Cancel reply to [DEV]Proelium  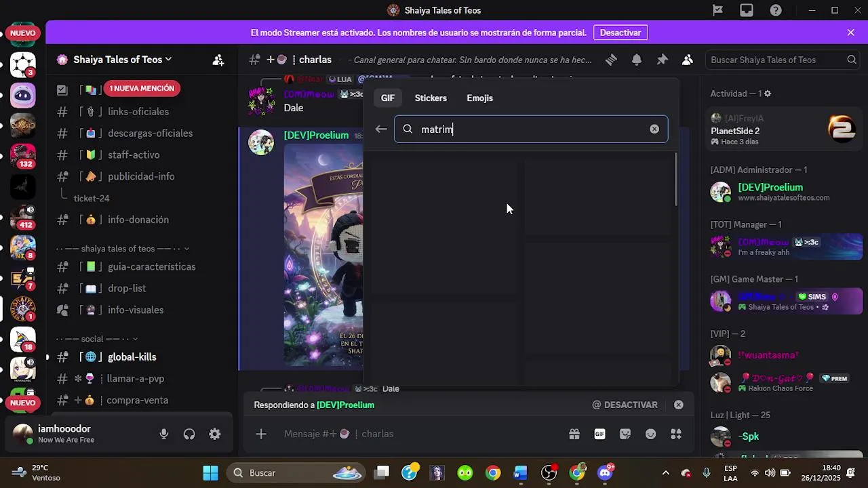(679, 405)
